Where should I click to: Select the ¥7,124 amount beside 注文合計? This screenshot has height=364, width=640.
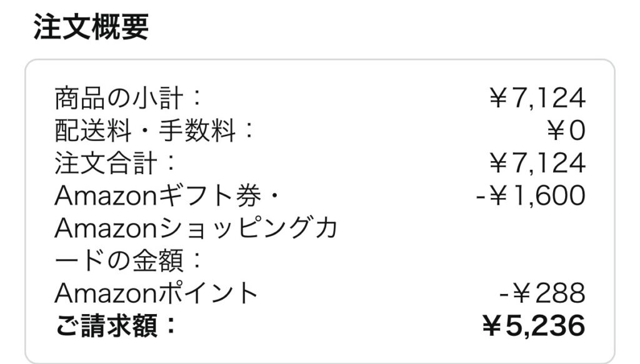click(x=536, y=164)
